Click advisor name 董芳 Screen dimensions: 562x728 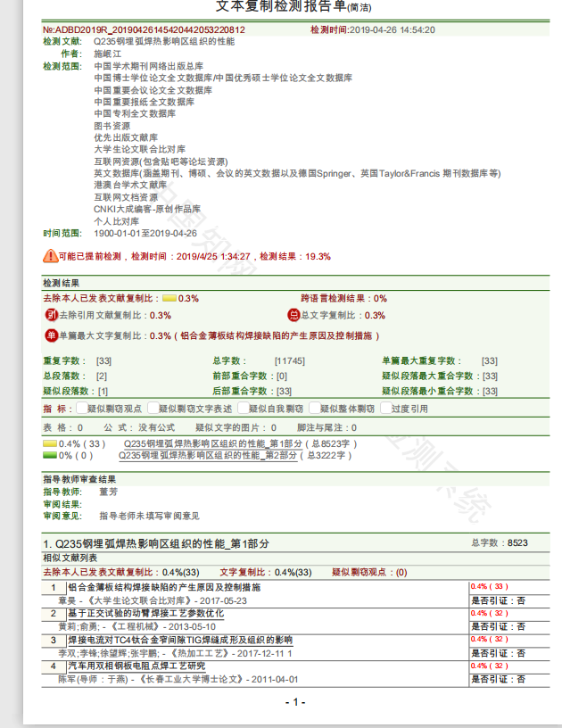(109, 492)
